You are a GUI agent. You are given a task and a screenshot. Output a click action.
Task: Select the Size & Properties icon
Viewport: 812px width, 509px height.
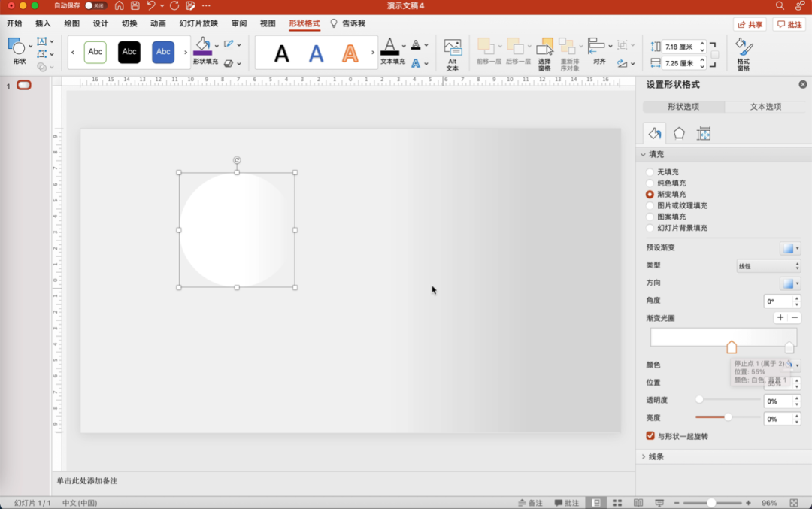click(704, 134)
